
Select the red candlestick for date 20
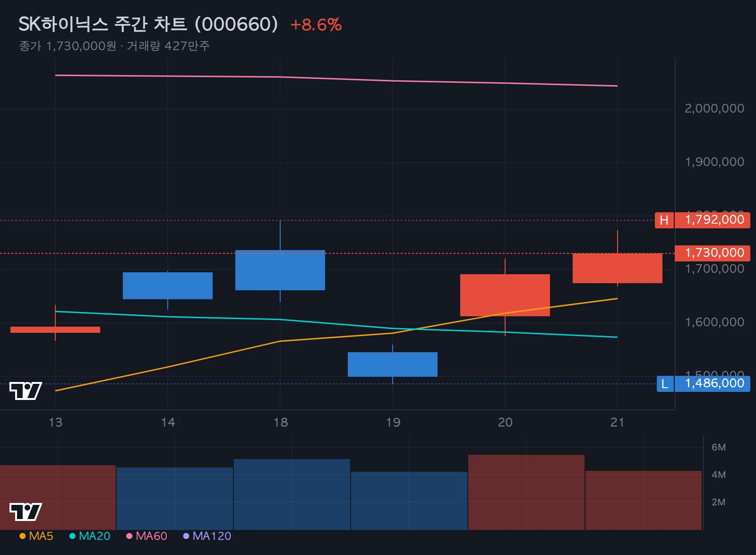(x=505, y=295)
